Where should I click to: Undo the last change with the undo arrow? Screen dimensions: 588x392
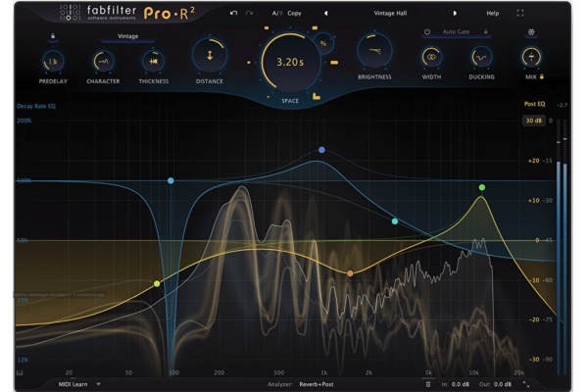233,13
